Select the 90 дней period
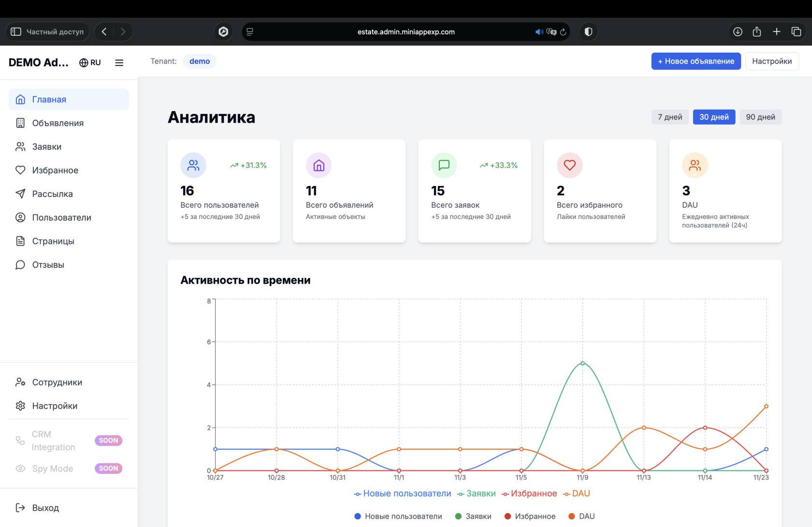This screenshot has height=527, width=812. (760, 117)
